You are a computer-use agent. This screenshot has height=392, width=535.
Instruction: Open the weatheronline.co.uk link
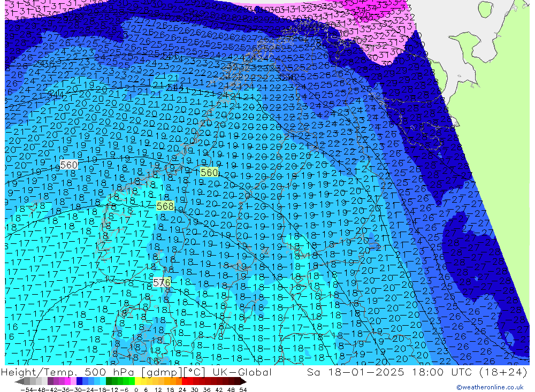pyautogui.click(x=490, y=387)
